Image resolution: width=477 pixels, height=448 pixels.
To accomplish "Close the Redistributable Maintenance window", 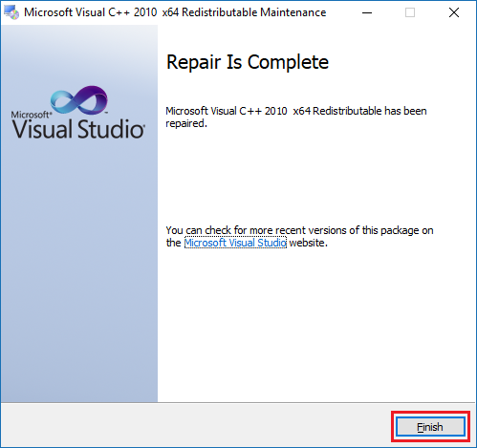I will (x=454, y=12).
